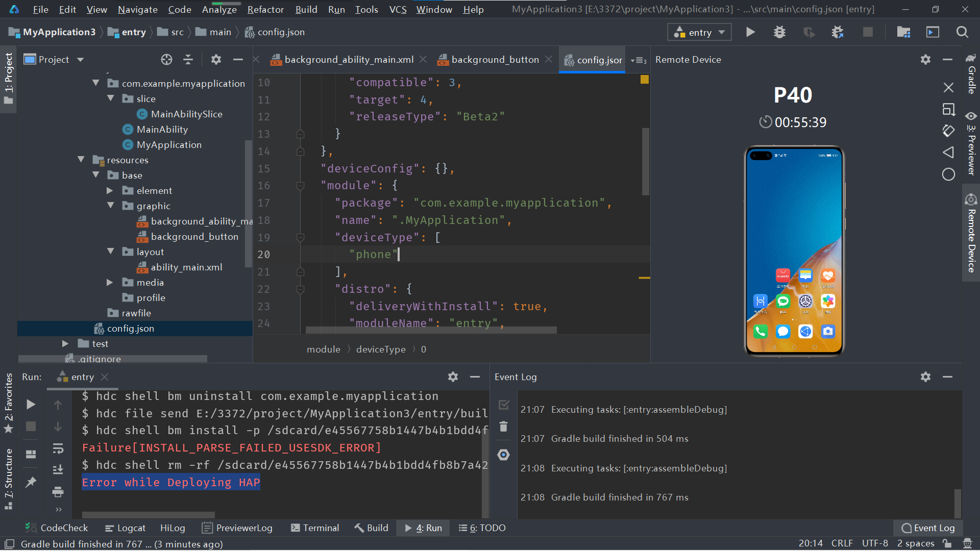Toggle soft-wrap in Run console

coord(58,448)
